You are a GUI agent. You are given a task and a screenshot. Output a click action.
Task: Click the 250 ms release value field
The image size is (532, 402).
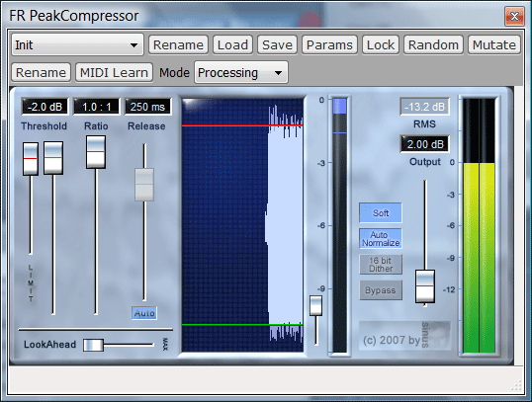coord(147,107)
